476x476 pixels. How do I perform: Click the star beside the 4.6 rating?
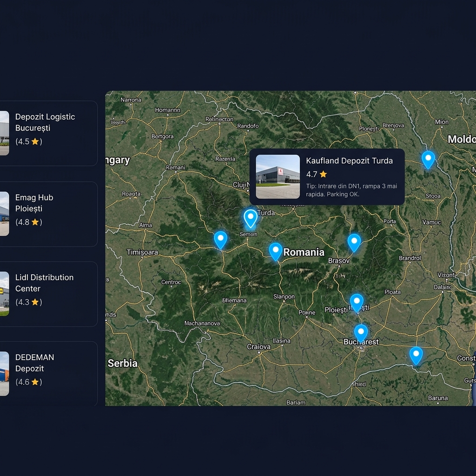(35, 382)
